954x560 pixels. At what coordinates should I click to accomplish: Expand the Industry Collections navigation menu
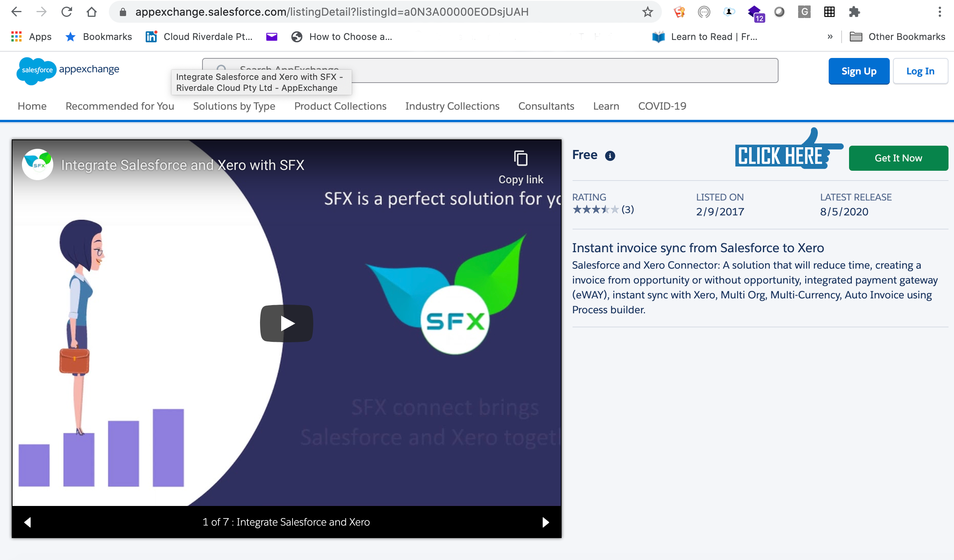click(453, 106)
